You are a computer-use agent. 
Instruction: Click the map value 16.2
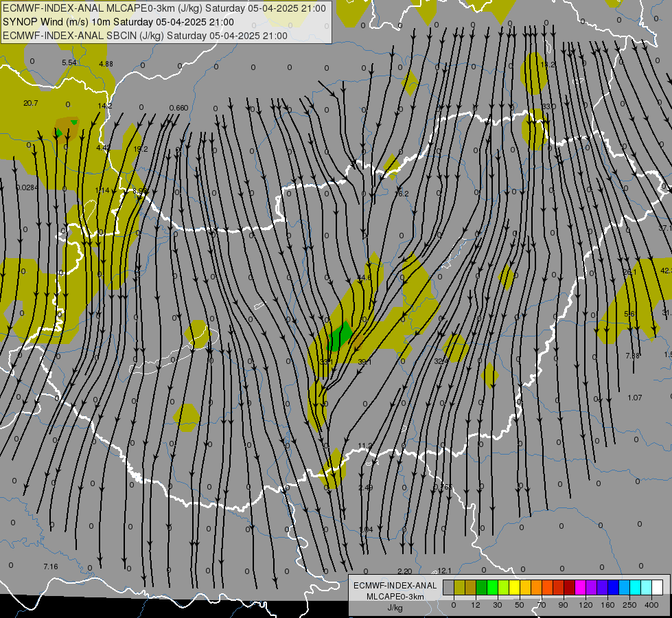(401, 194)
